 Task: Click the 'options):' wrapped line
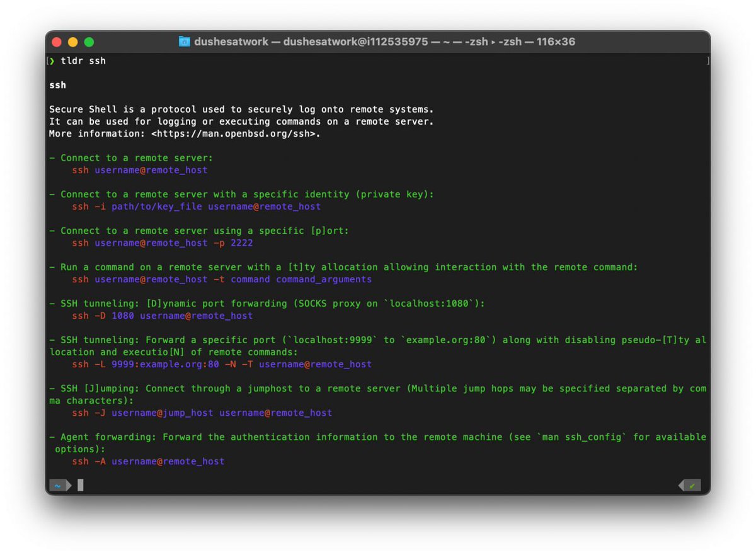[80, 449]
